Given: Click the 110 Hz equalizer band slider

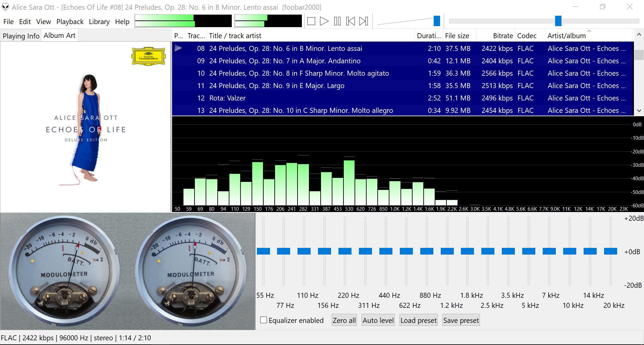Looking at the screenshot, I should [304, 251].
